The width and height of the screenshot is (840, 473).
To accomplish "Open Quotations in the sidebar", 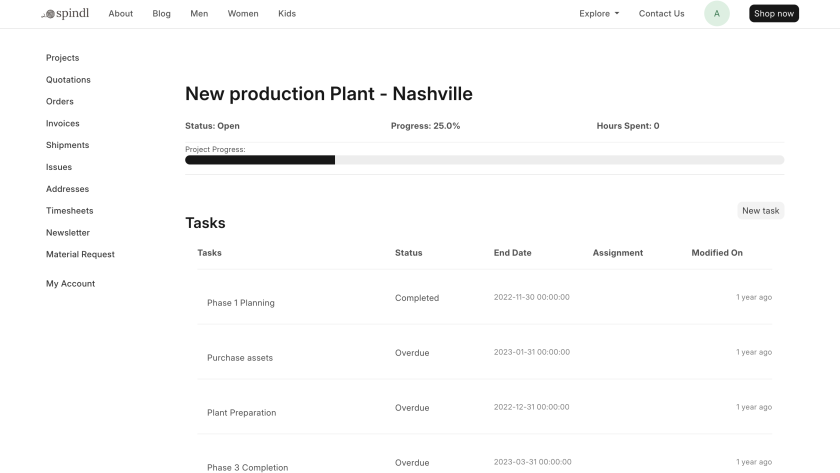I will [x=68, y=80].
